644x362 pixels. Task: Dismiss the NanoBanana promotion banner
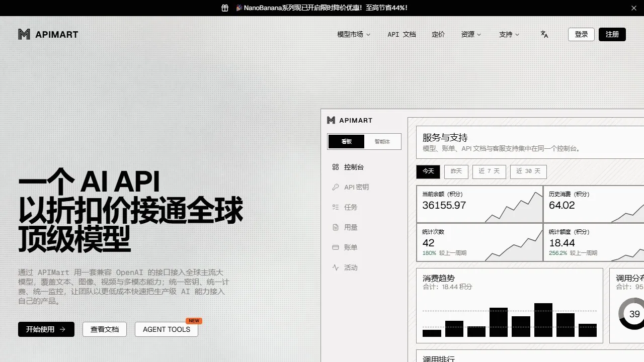click(x=634, y=8)
